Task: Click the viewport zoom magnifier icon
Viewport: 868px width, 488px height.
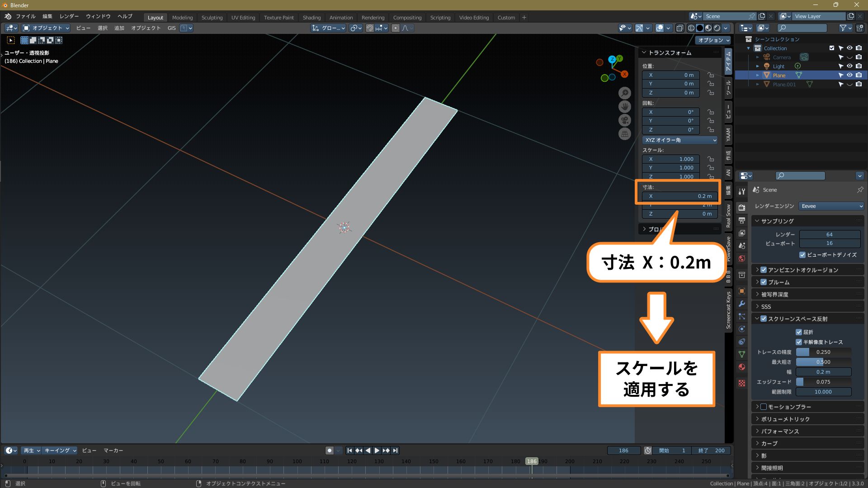Action: point(624,93)
